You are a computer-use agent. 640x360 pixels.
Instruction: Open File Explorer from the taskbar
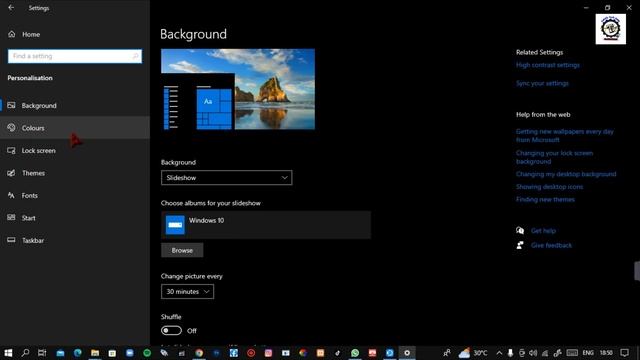95,353
